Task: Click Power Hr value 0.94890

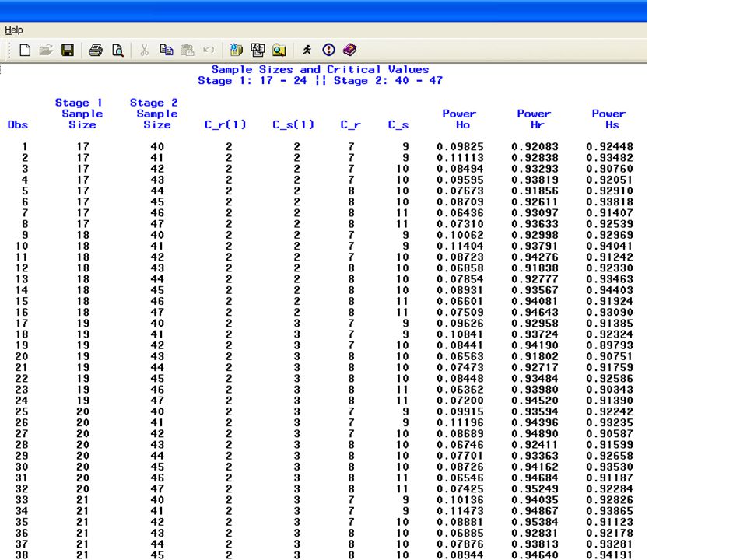Action: tap(535, 434)
